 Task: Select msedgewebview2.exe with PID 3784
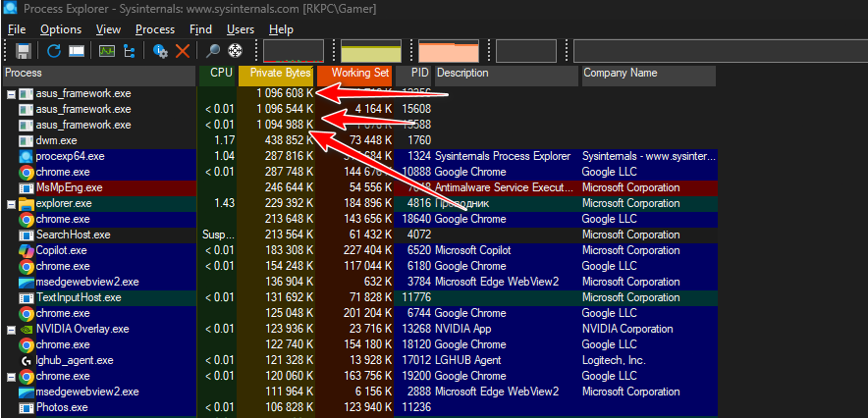click(x=359, y=282)
